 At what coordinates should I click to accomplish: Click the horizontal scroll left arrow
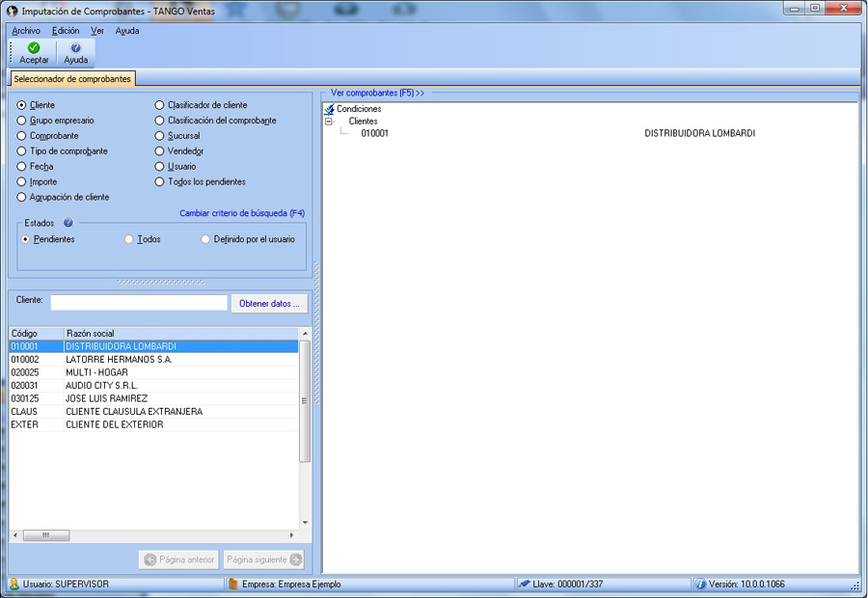pyautogui.click(x=15, y=535)
